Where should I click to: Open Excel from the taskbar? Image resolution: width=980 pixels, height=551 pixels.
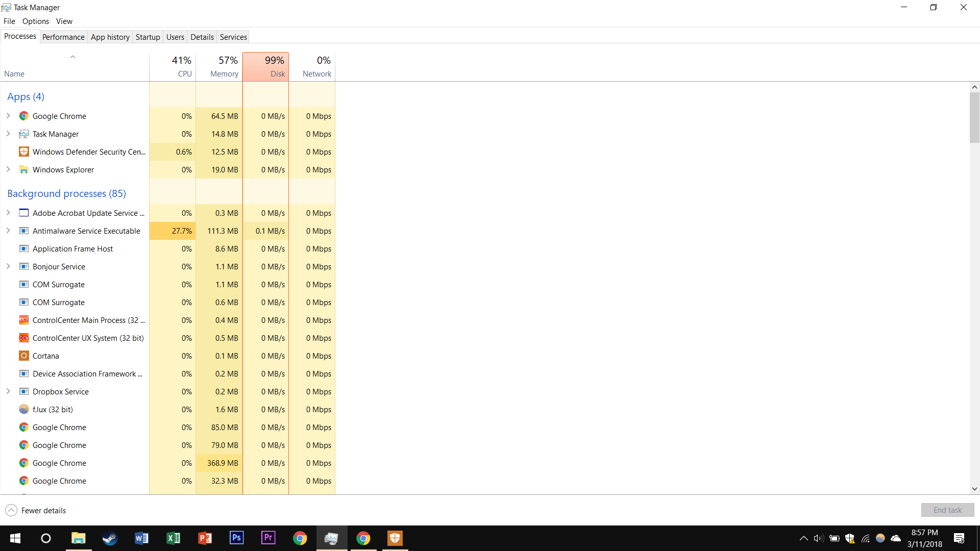(174, 538)
